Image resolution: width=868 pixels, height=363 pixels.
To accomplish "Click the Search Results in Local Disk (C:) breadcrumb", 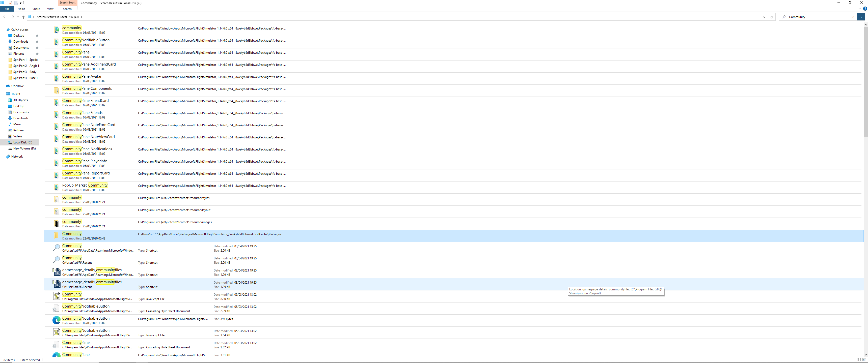I will click(58, 17).
